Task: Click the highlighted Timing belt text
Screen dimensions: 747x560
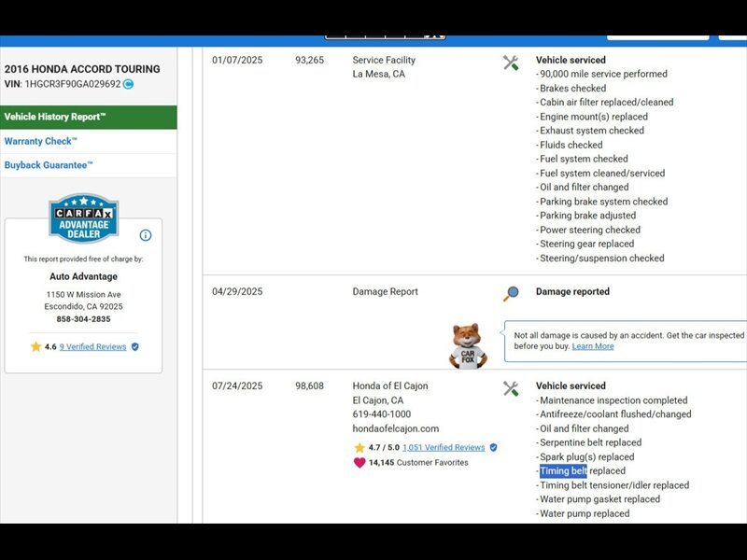Action: [563, 471]
